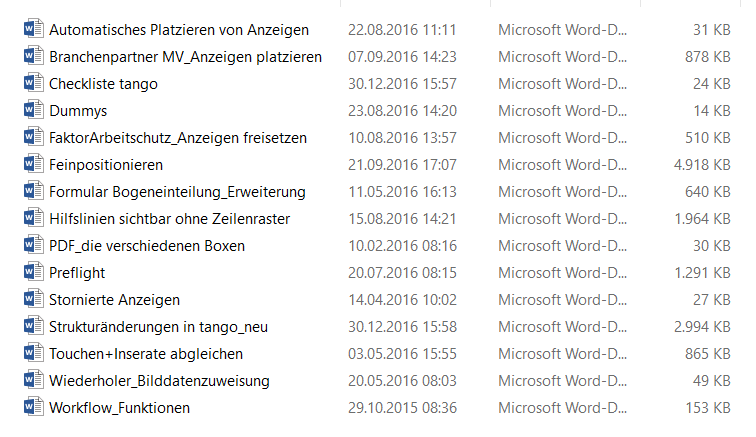Select Touchen+Inserate abgleichen document
This screenshot has height=437, width=756.
tap(146, 354)
